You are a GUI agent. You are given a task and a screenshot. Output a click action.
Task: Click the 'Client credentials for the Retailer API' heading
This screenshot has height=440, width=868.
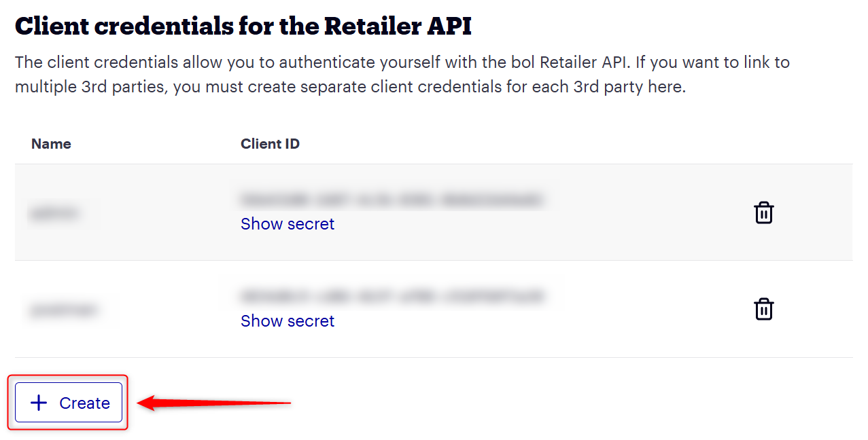[x=243, y=26]
